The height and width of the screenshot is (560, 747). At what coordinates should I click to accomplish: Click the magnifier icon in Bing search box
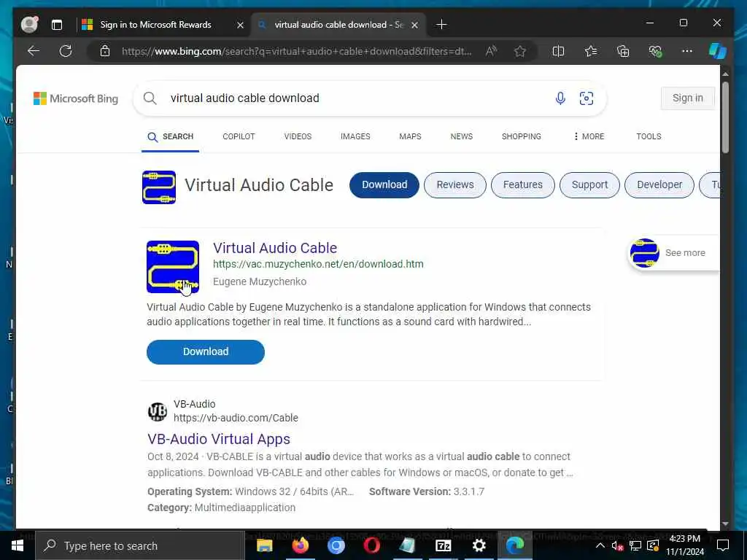[x=150, y=98]
